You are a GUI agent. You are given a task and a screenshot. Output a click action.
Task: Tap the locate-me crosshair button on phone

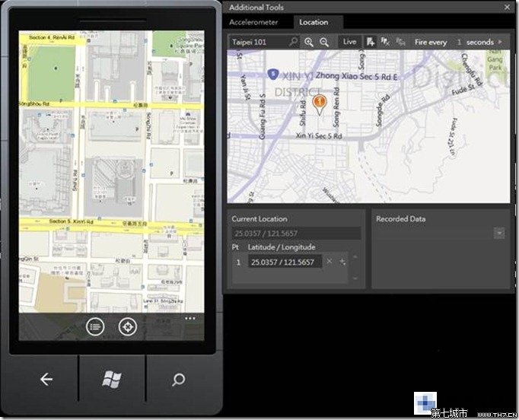click(x=128, y=326)
